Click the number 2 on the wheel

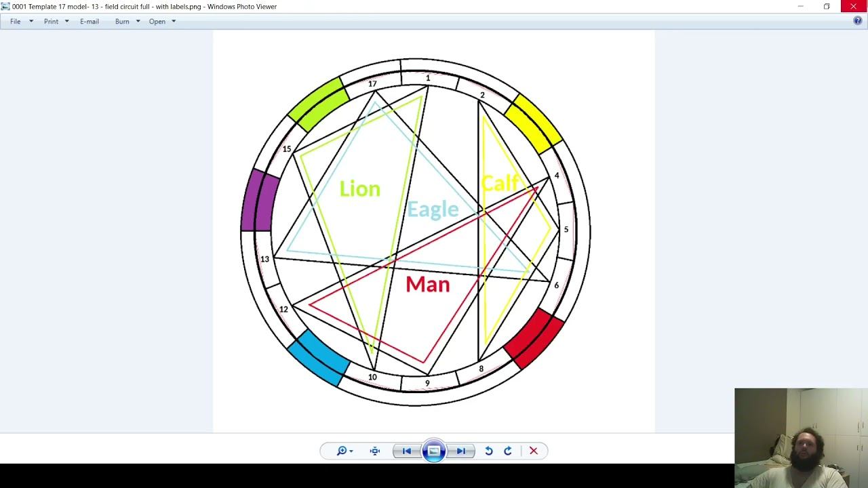click(482, 96)
